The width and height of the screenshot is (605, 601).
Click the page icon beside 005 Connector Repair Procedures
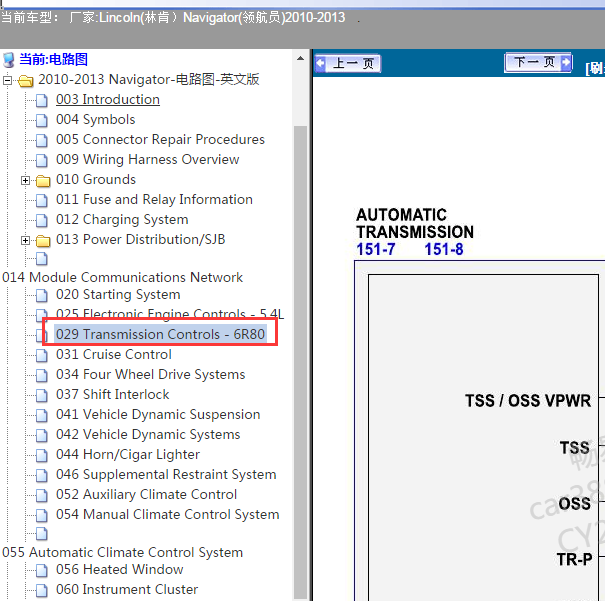coord(42,140)
